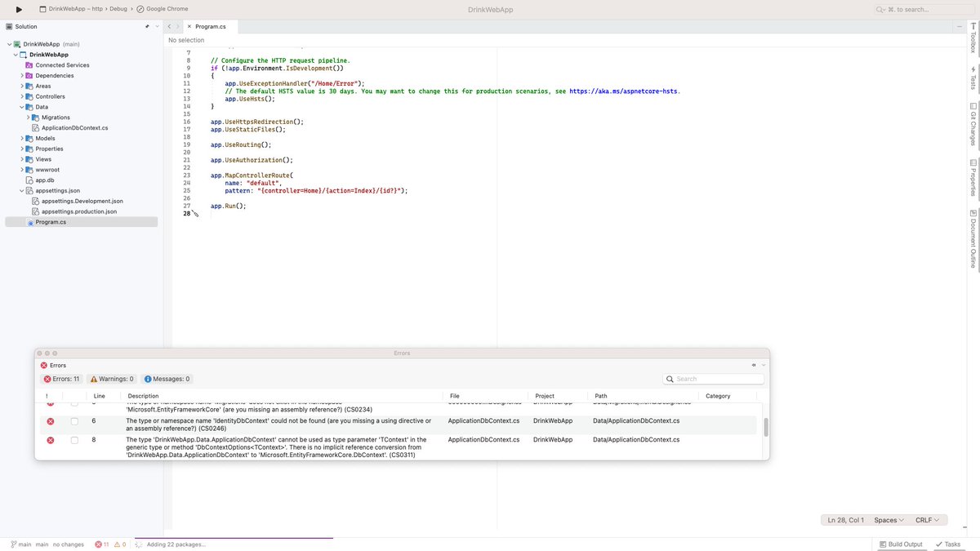This screenshot has height=551, width=980.
Task: Pin the Solution panel using pin icon
Action: click(147, 26)
